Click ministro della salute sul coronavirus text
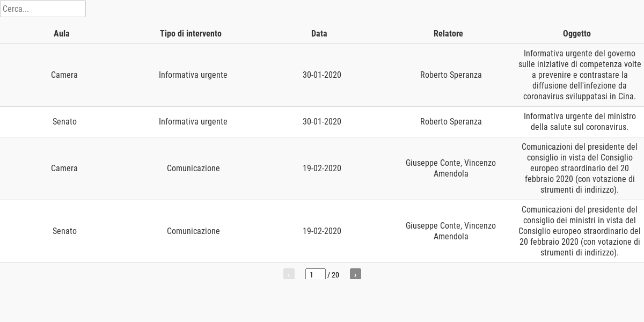This screenshot has width=644, height=322. coord(580,122)
